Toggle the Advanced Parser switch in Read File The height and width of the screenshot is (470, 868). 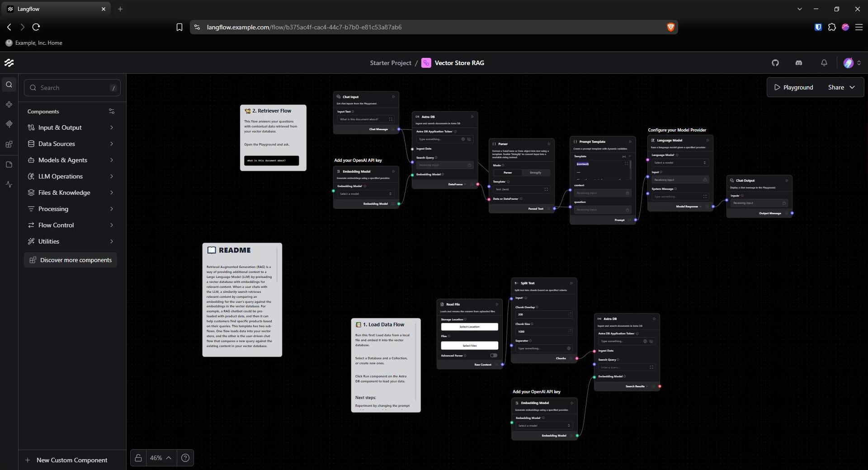(494, 356)
